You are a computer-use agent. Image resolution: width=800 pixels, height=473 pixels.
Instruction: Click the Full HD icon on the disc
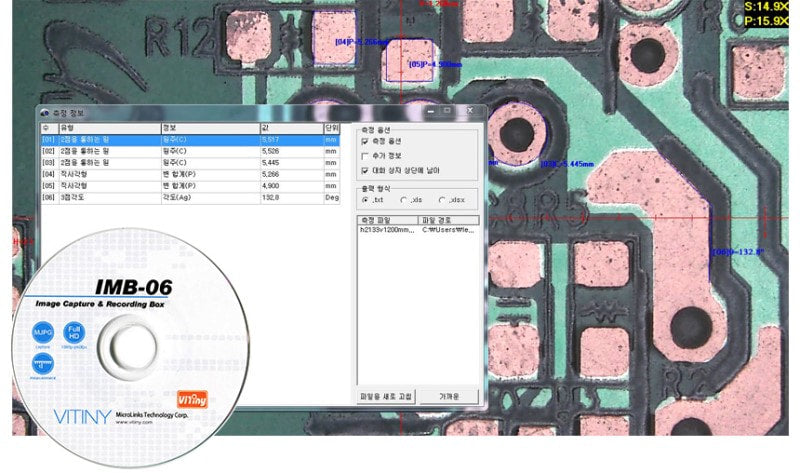73,331
